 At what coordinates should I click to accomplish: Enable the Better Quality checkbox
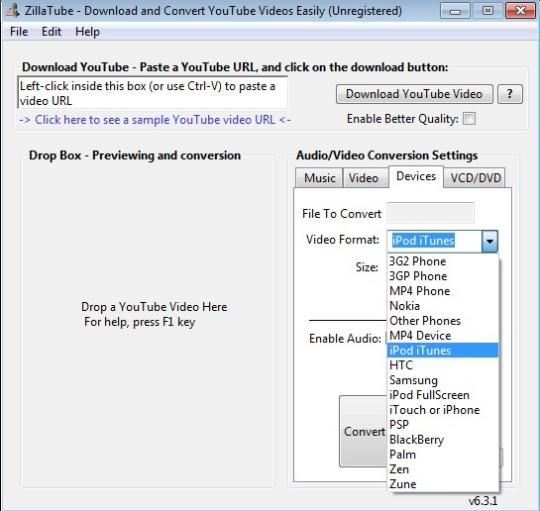(x=469, y=119)
